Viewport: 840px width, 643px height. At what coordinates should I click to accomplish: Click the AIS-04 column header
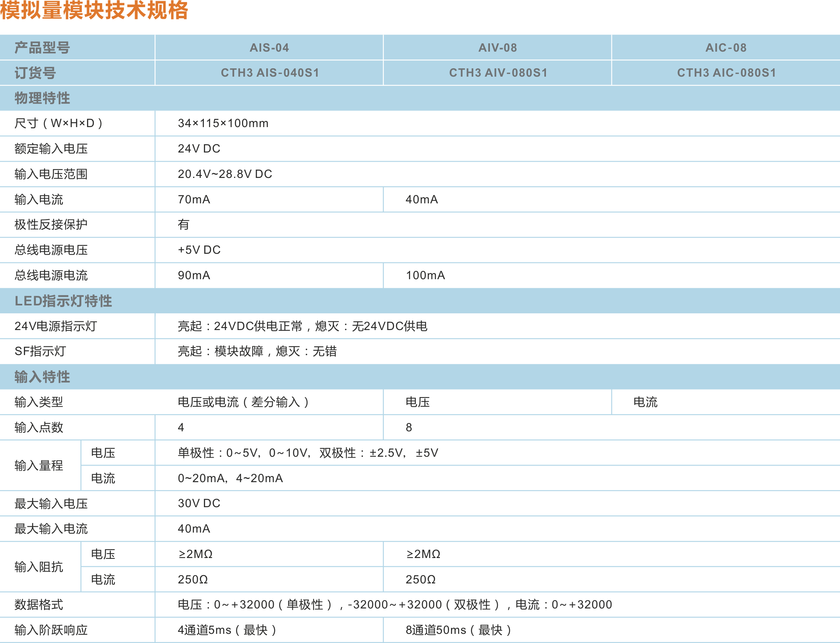[269, 48]
